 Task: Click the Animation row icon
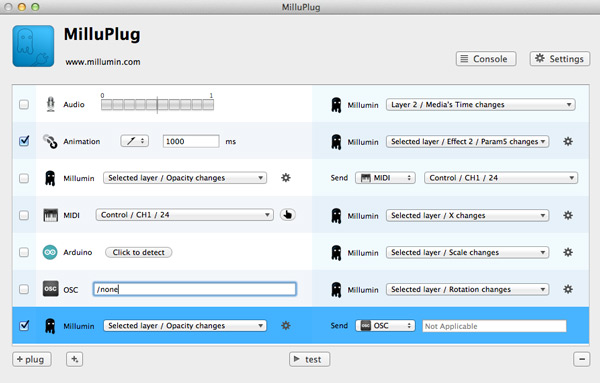click(50, 141)
